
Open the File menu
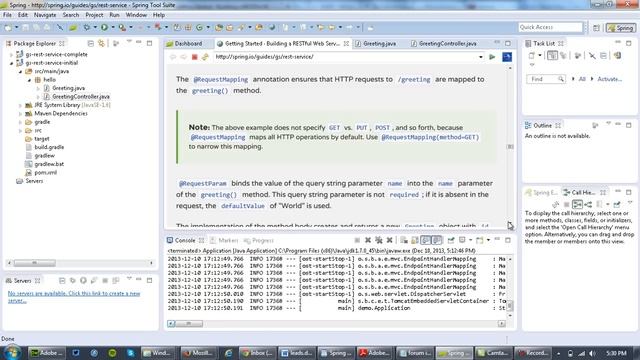click(7, 15)
